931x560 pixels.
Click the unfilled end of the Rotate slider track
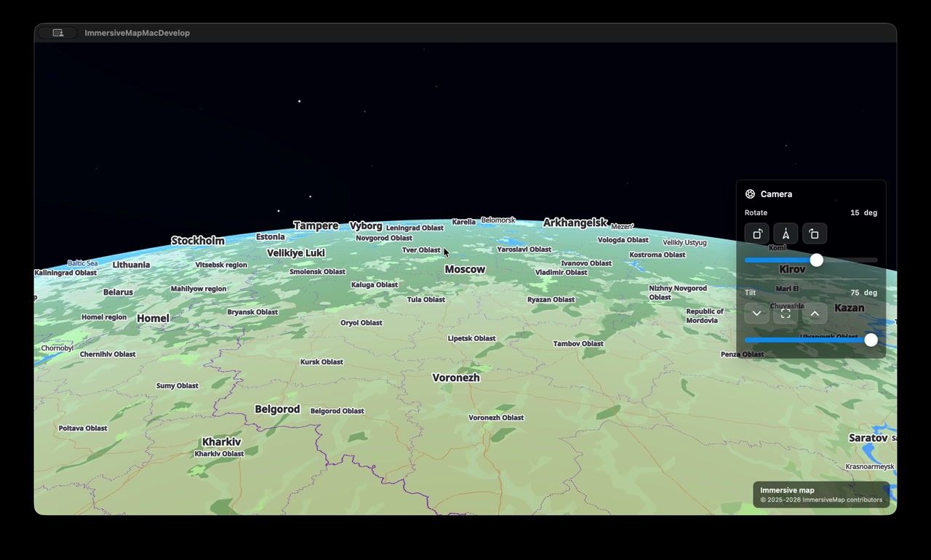click(x=851, y=260)
